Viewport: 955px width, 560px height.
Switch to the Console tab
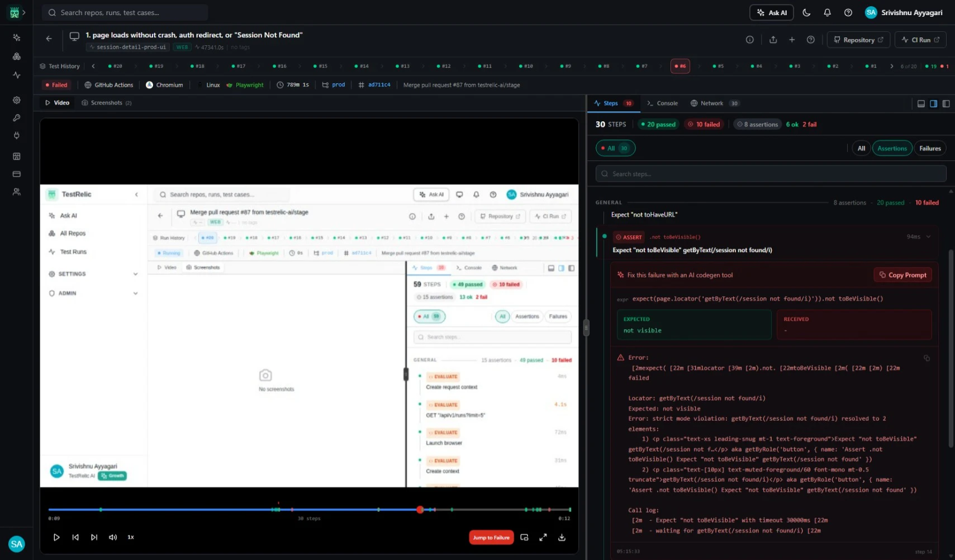[x=663, y=103]
